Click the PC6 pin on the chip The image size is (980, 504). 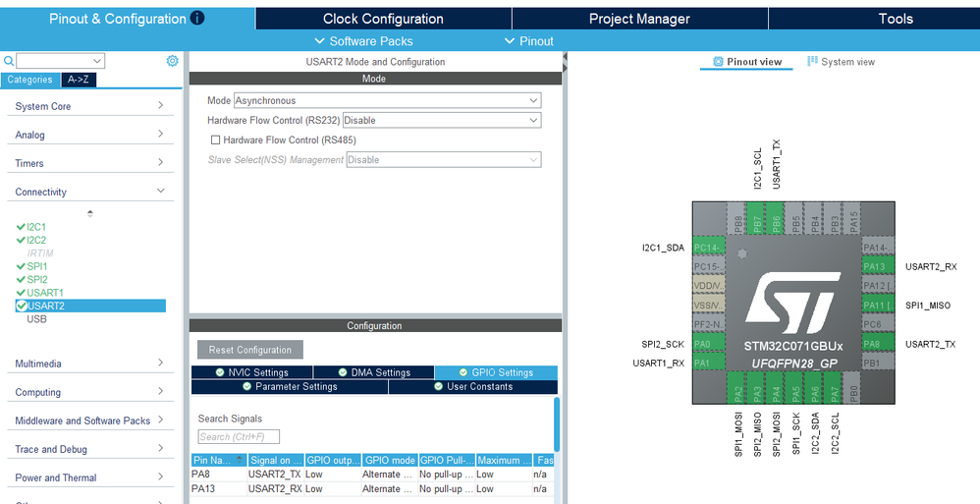click(878, 324)
